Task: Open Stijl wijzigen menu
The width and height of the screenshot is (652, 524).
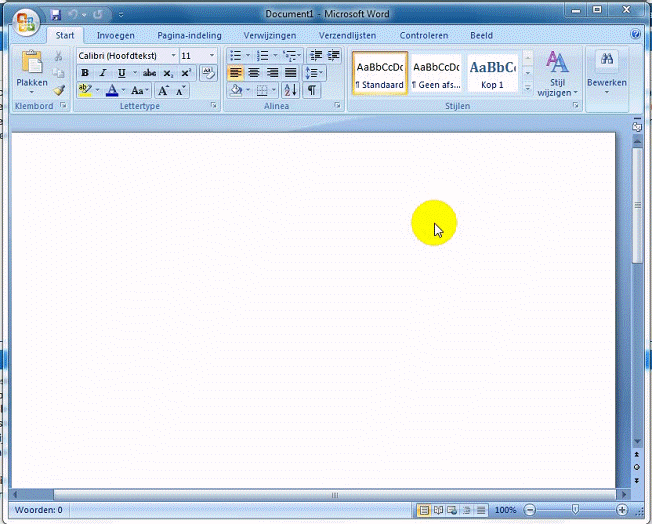Action: (x=558, y=73)
